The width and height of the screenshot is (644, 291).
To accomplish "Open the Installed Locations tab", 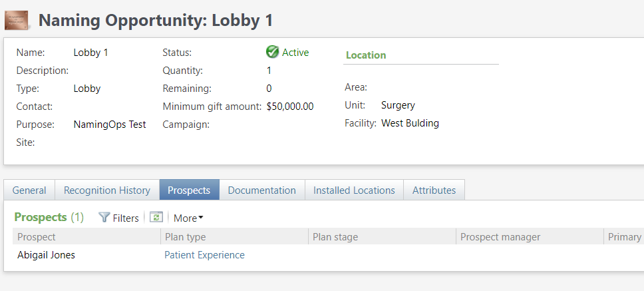I will [x=354, y=190].
